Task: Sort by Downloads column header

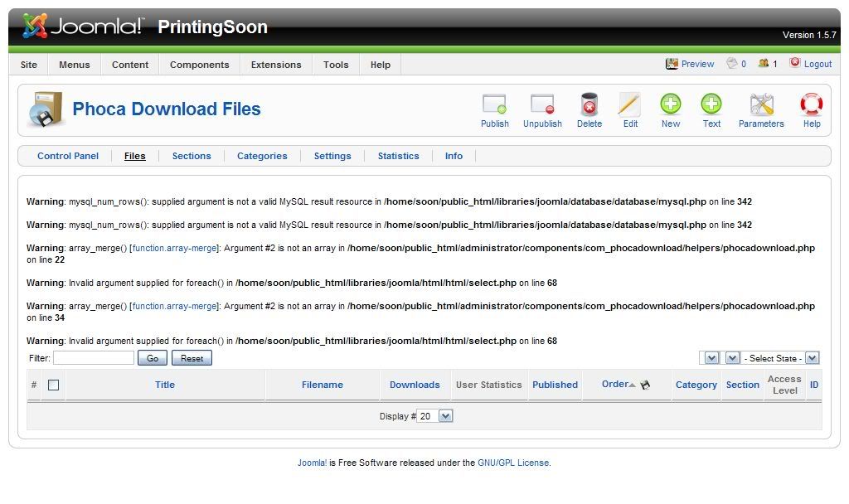Action: [x=415, y=385]
